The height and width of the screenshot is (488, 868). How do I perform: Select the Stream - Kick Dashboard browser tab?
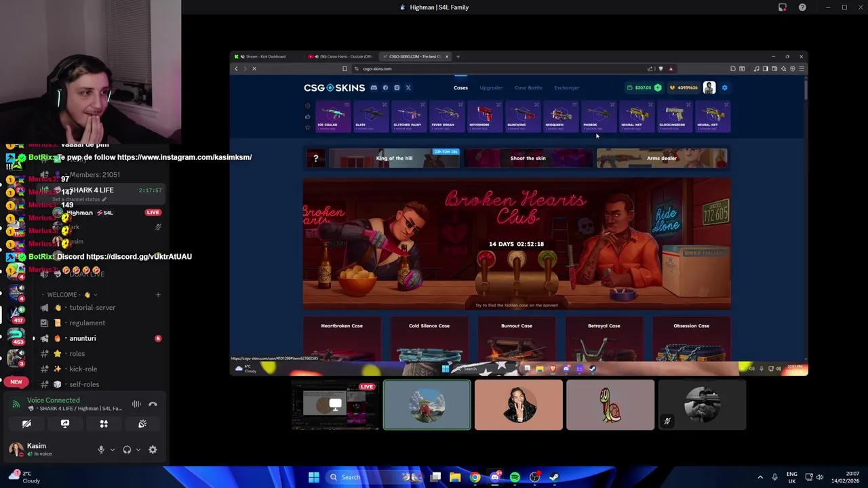pyautogui.click(x=267, y=56)
